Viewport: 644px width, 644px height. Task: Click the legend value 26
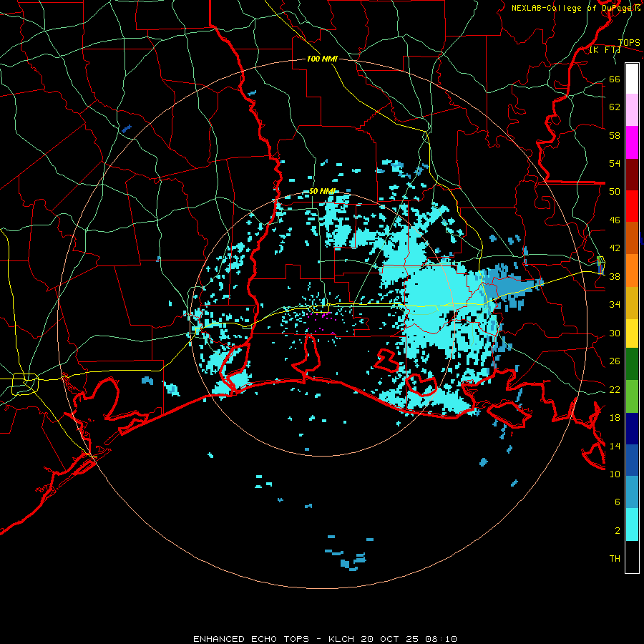[x=615, y=361]
